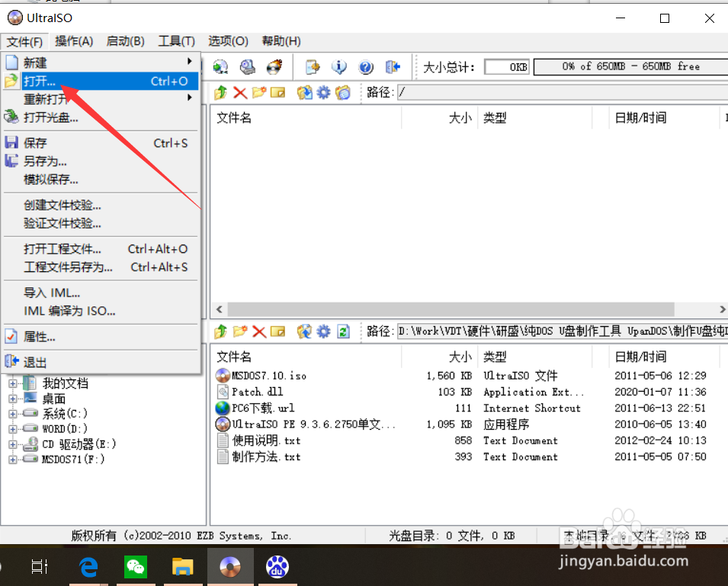
Task: Click the blue gear icon in lower pane toolbar
Action: tap(324, 331)
